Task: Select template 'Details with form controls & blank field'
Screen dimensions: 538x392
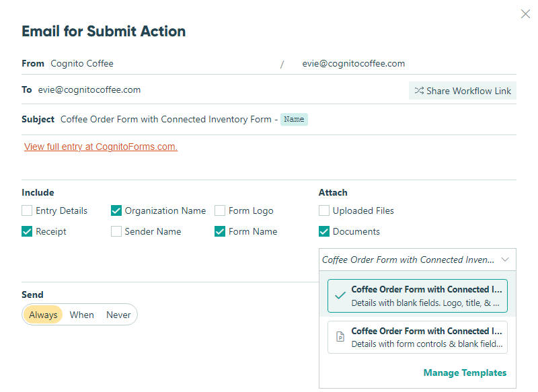Action: pos(417,337)
